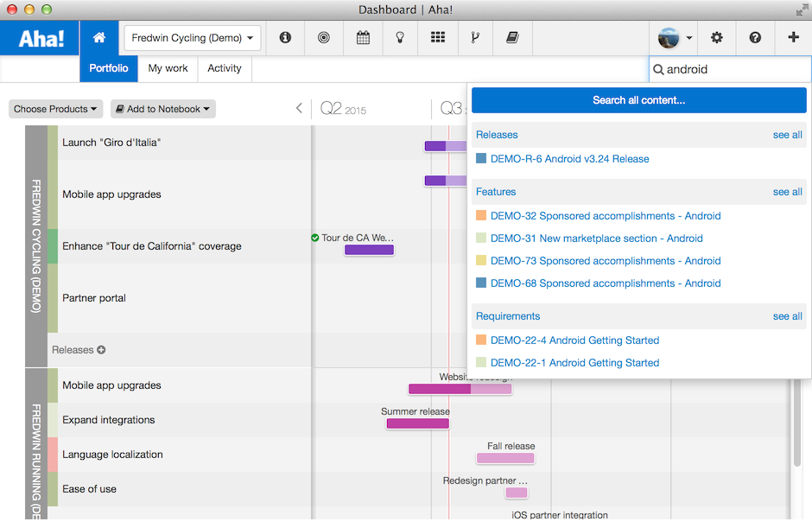Click see all for Releases results
The width and height of the screenshot is (812, 528).
click(787, 135)
